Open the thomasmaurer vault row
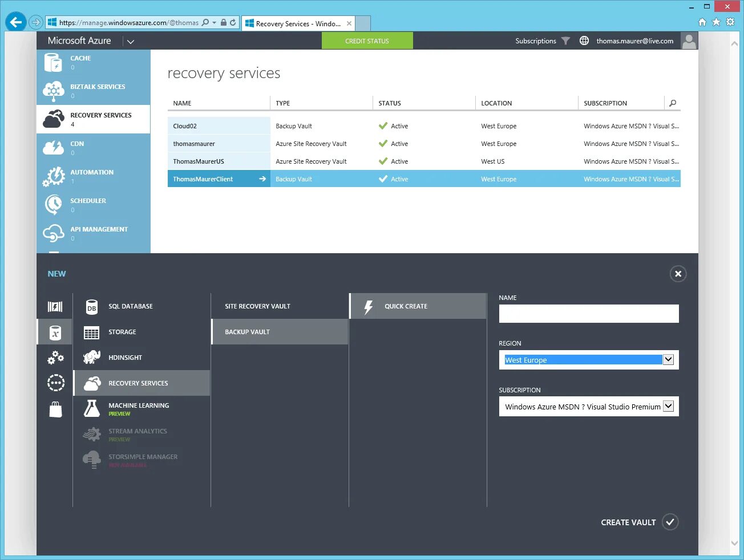Image resolution: width=744 pixels, height=560 pixels. (423, 144)
